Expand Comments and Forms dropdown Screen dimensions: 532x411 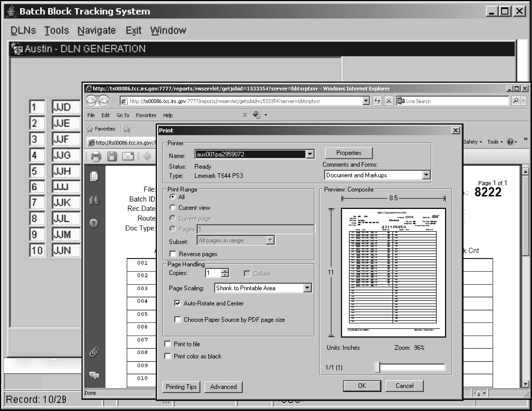coord(426,175)
